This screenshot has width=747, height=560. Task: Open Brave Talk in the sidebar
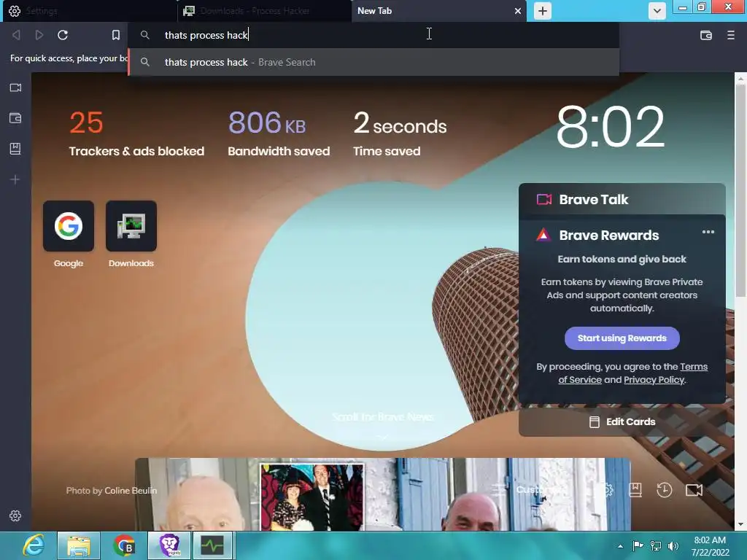[15, 87]
